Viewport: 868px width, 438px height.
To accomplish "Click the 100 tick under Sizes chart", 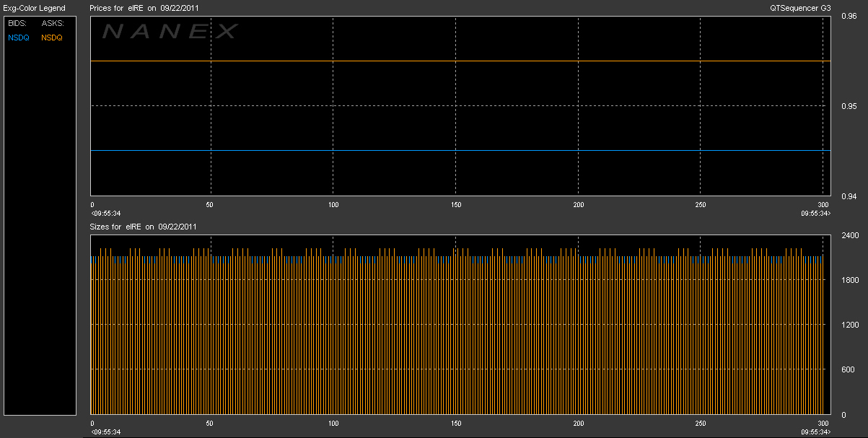I will tap(333, 424).
